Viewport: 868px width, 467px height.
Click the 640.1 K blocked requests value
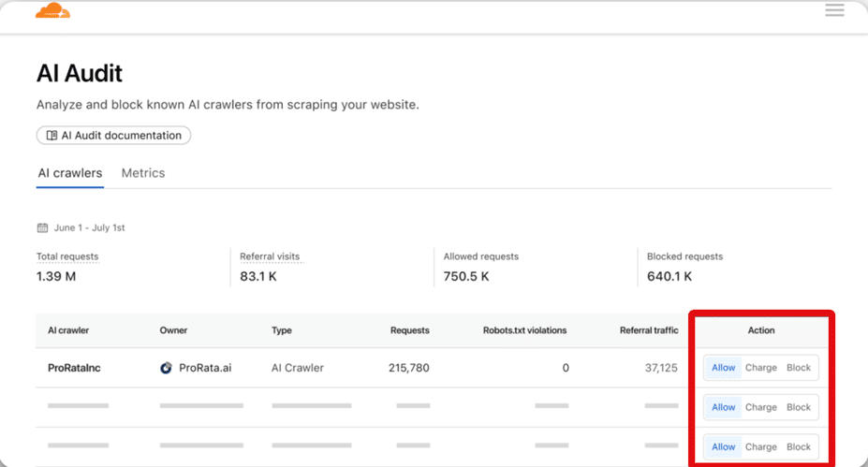(669, 277)
